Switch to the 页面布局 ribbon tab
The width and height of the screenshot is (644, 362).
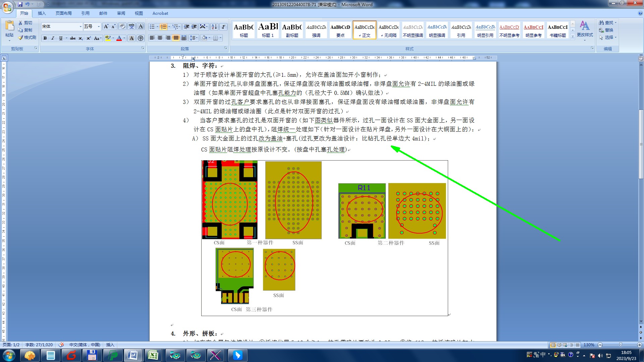(64, 13)
